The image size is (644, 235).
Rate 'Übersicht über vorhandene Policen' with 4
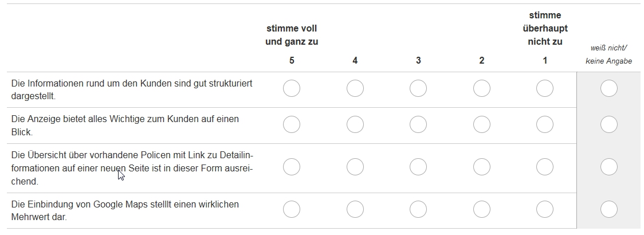point(355,167)
